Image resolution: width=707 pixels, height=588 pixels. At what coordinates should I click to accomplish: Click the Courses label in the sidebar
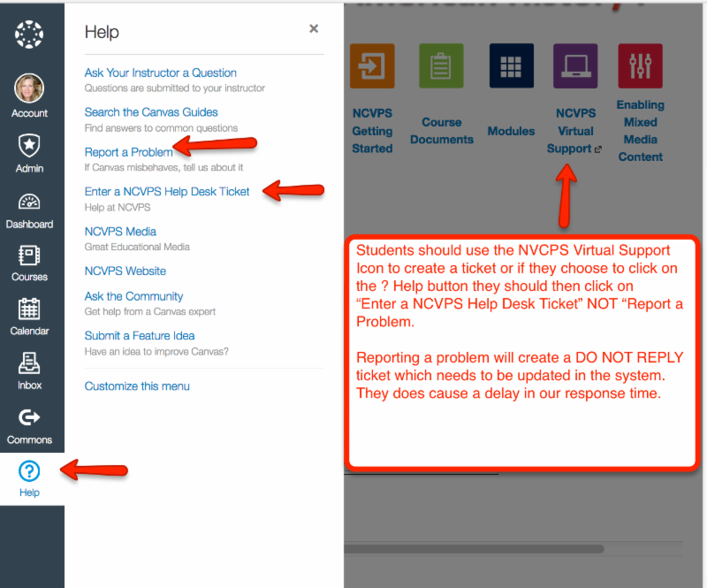click(29, 277)
